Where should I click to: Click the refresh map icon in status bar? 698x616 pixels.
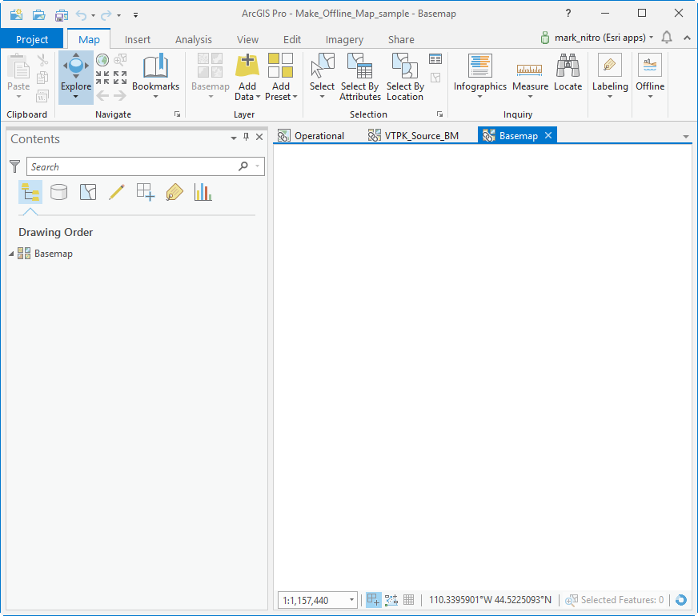(681, 600)
